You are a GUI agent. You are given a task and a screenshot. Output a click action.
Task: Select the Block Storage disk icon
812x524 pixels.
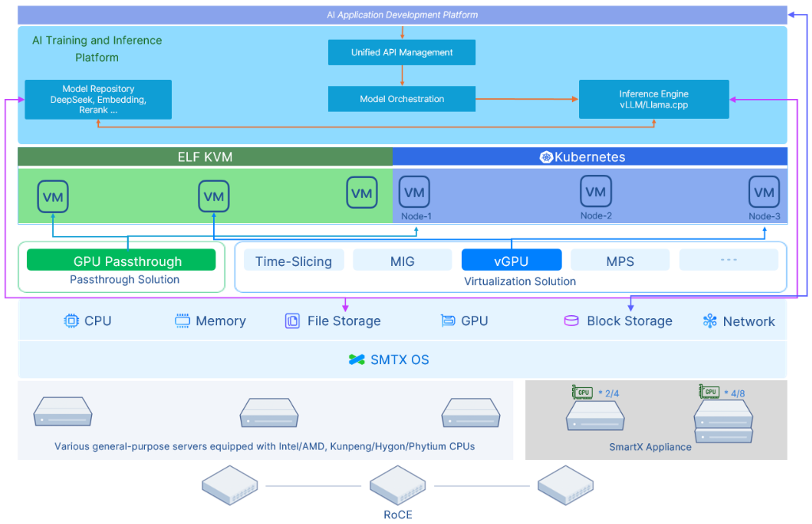point(571,321)
